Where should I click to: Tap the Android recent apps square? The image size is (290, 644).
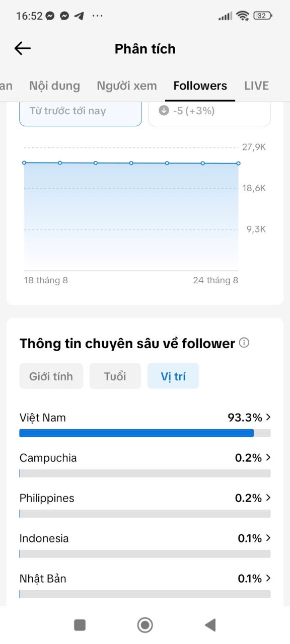pos(80,625)
